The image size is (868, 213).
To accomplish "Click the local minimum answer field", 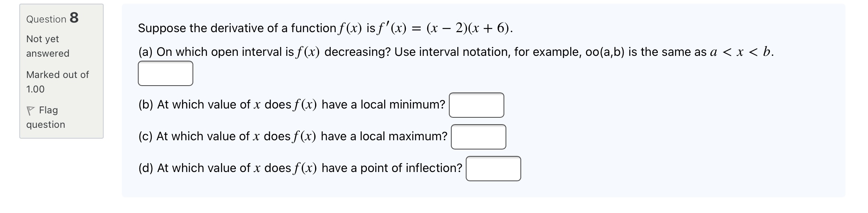I will [x=476, y=105].
